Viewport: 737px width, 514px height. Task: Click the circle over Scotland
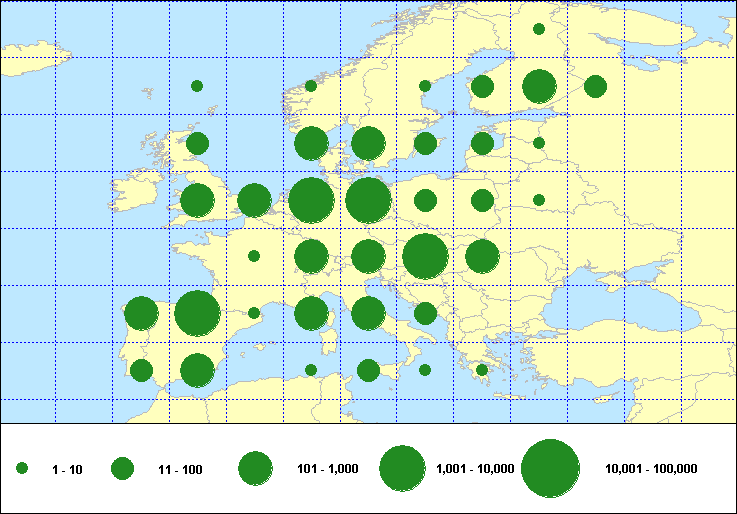[x=197, y=143]
